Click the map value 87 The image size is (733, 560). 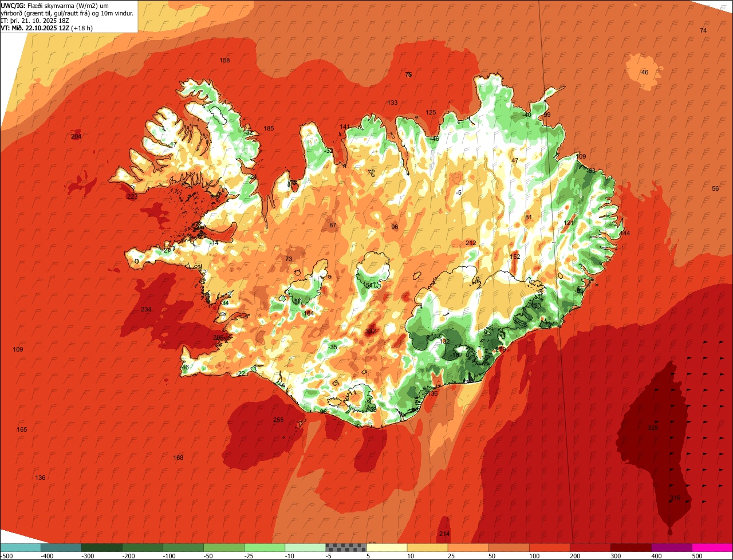(333, 225)
